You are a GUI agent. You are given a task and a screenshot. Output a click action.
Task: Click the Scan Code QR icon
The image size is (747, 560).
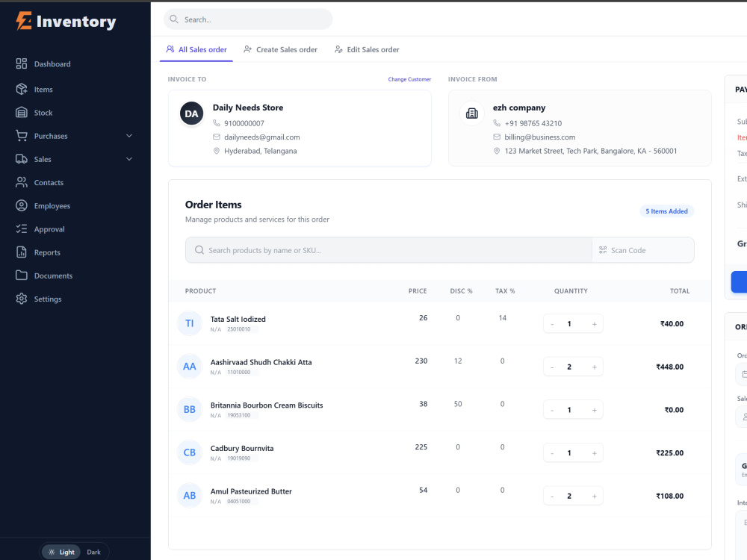[603, 250]
